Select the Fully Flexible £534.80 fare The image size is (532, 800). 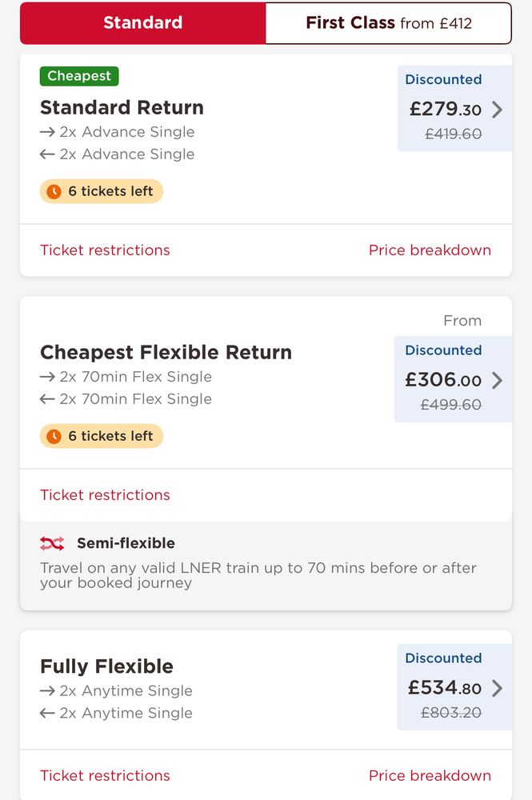tap(454, 686)
